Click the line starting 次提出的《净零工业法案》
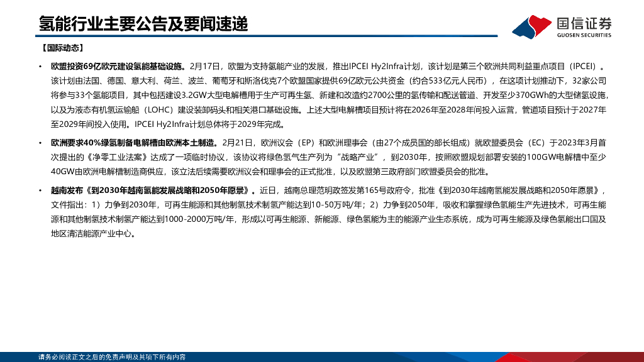 click(x=328, y=157)
